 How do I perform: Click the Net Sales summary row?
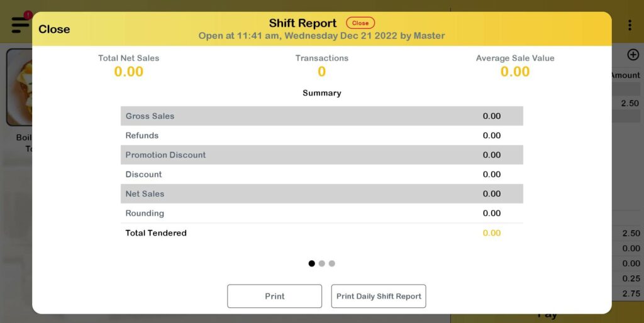(321, 194)
